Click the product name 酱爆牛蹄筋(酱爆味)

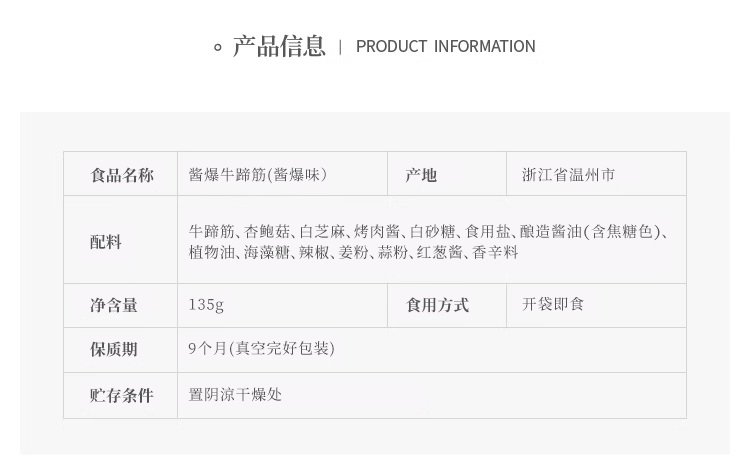click(257, 175)
